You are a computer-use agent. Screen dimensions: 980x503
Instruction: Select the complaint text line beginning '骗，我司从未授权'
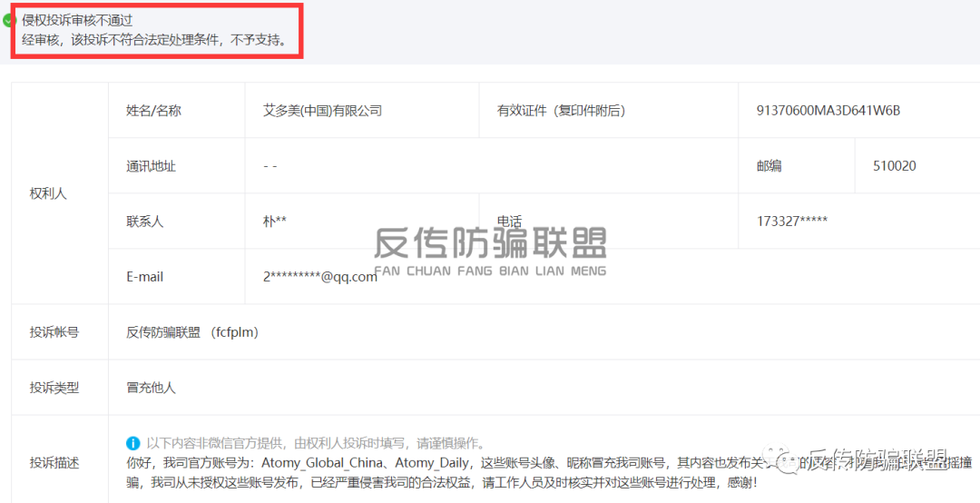pos(441,484)
